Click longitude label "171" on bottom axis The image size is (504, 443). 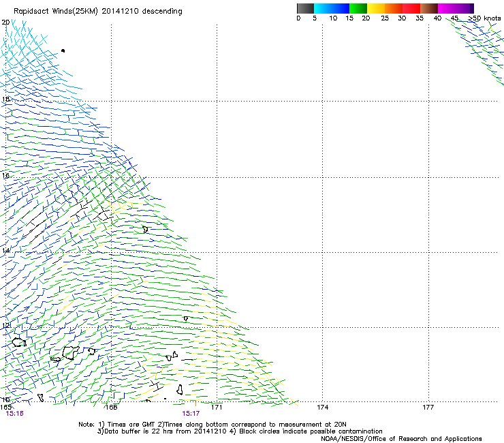217,407
